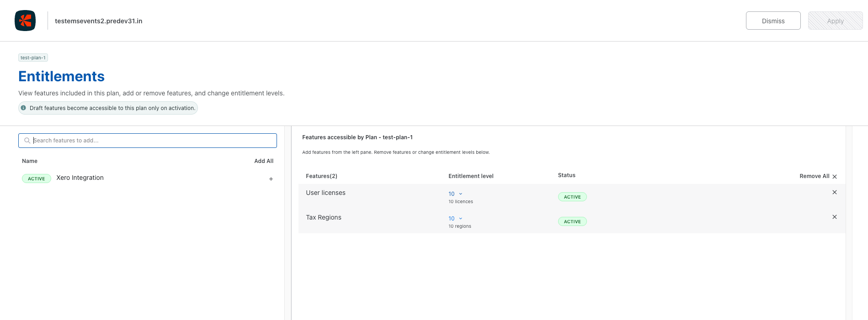Click the Dismiss button
Viewport: 868px width, 320px height.
773,21
